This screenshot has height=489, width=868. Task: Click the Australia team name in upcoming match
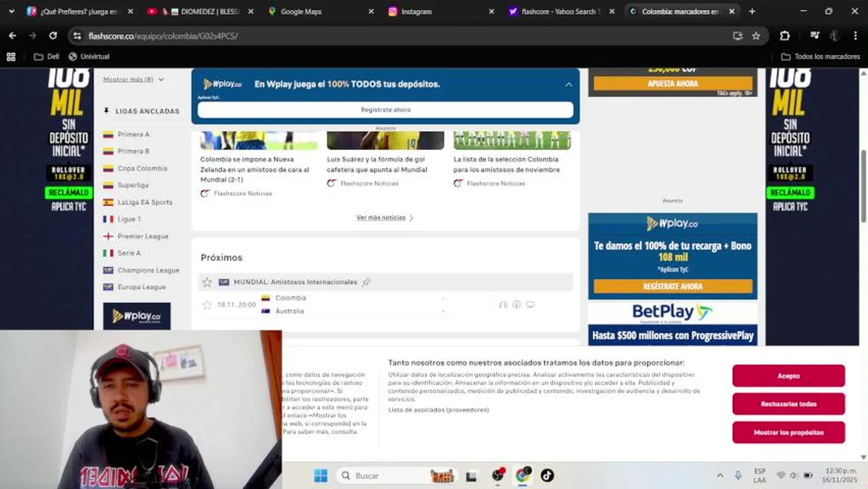click(x=289, y=311)
